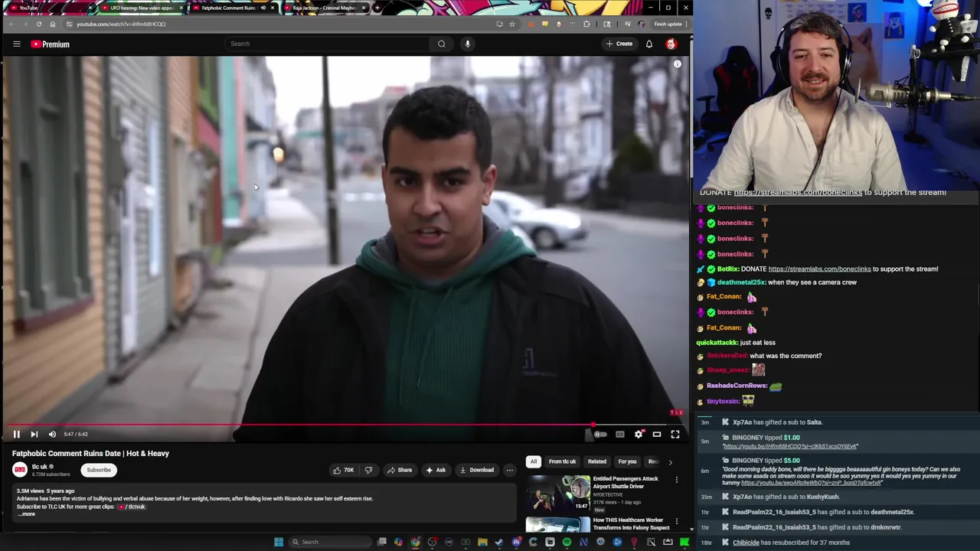Open the Ask feature
Viewport: 980px width, 551px height.
436,470
